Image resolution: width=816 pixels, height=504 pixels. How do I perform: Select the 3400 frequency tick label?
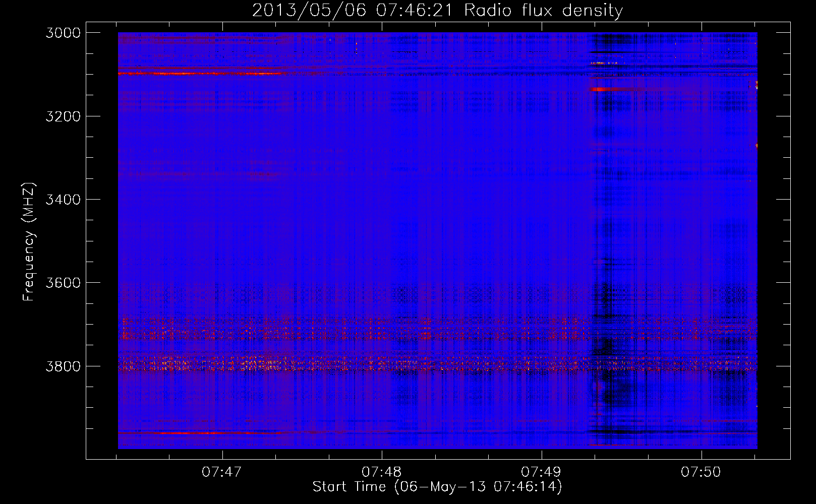point(63,200)
